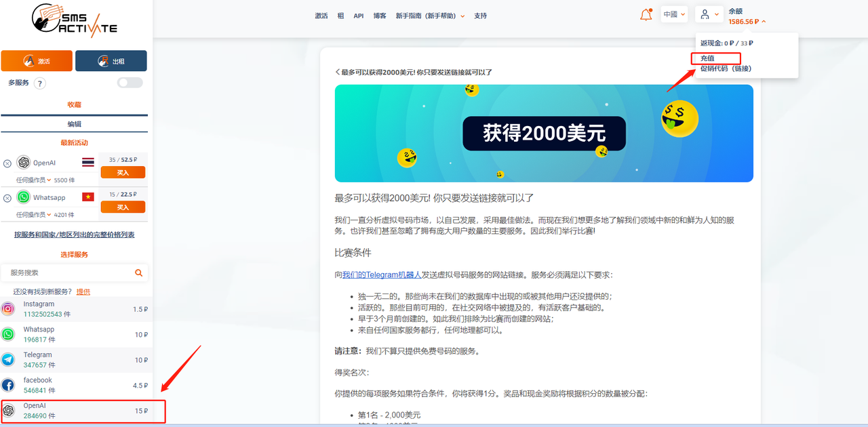The width and height of the screenshot is (868, 427).
Task: Collapse the balance 1586.56 ₽ dropdown
Action: 747,22
